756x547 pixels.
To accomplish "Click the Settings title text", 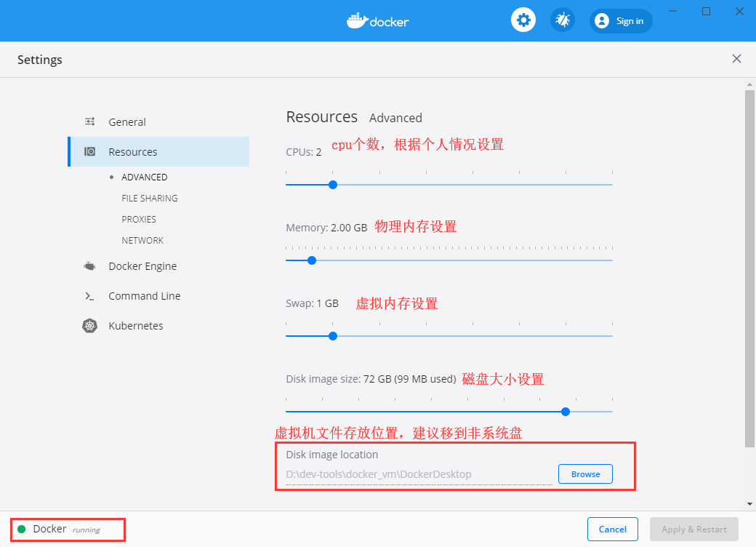I will (x=39, y=60).
